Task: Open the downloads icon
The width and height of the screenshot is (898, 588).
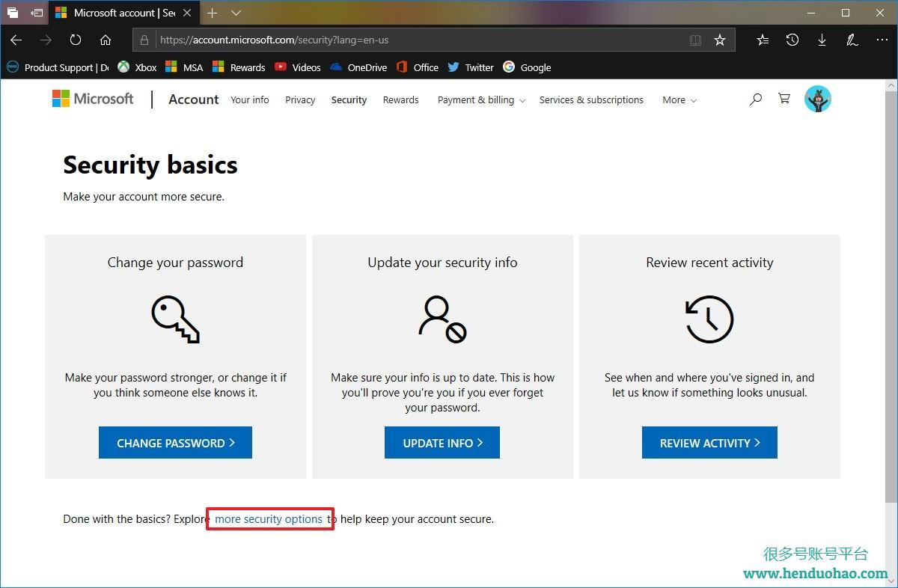Action: [822, 40]
